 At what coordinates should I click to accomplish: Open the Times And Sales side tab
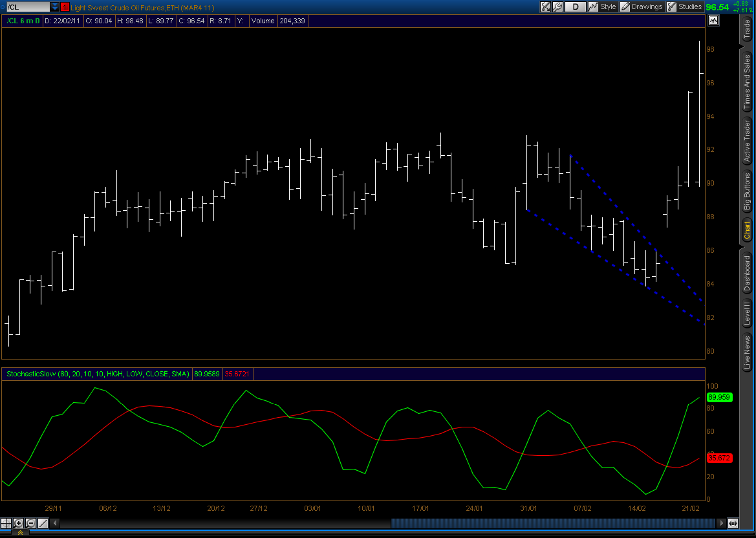(747, 81)
